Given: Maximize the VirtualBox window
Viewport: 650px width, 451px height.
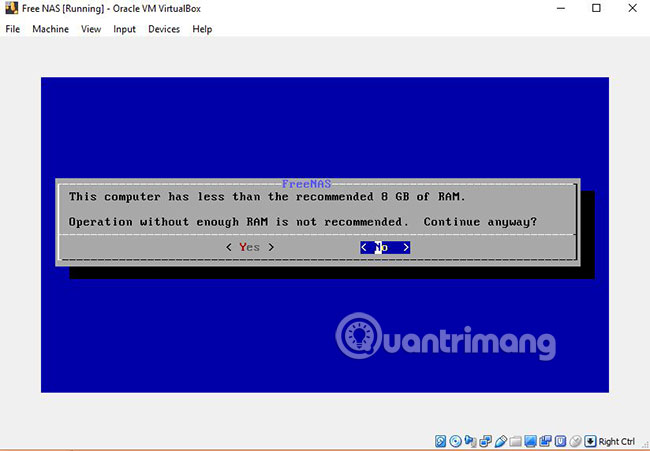Looking at the screenshot, I should click(596, 8).
